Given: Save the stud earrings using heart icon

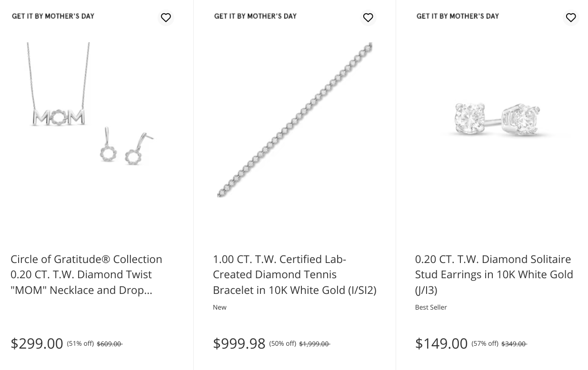Looking at the screenshot, I should 571,18.
